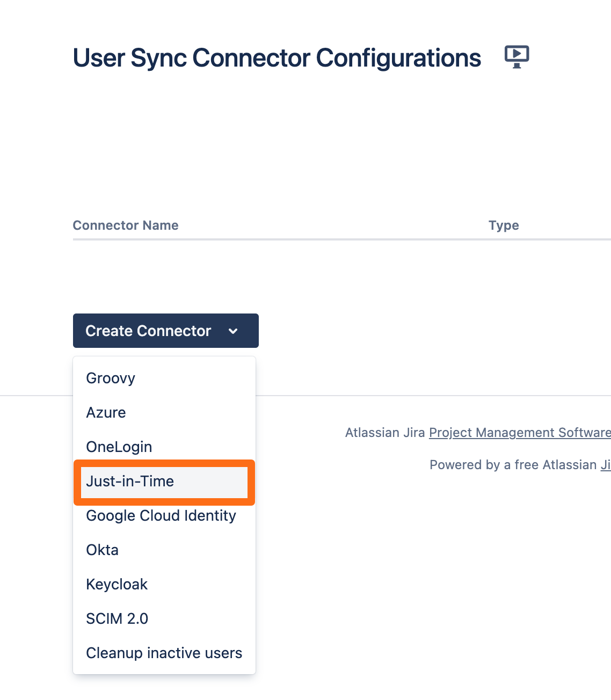Click the Connector Name column header
611x700 pixels.
tap(126, 225)
